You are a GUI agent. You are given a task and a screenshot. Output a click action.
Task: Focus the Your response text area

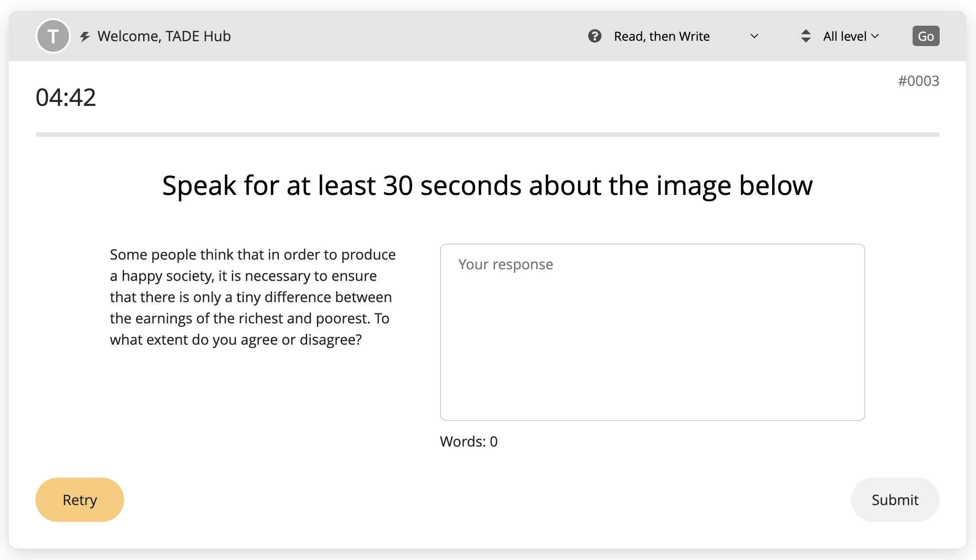coord(652,332)
